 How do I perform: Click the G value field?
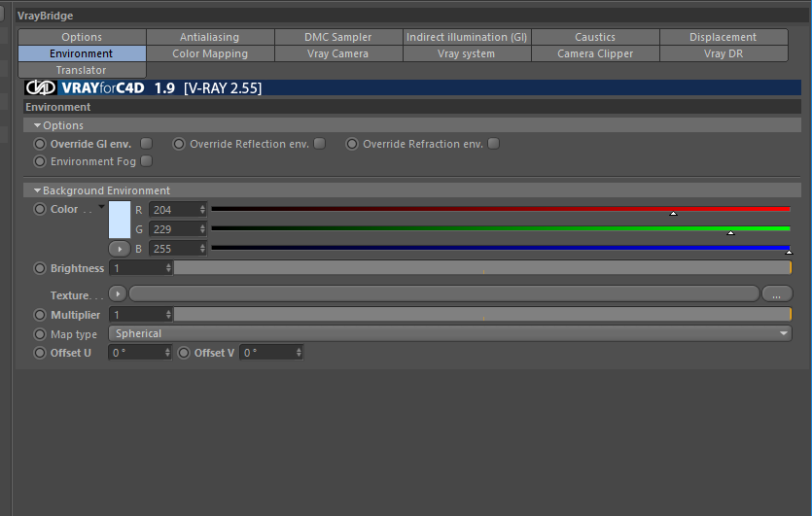[173, 229]
